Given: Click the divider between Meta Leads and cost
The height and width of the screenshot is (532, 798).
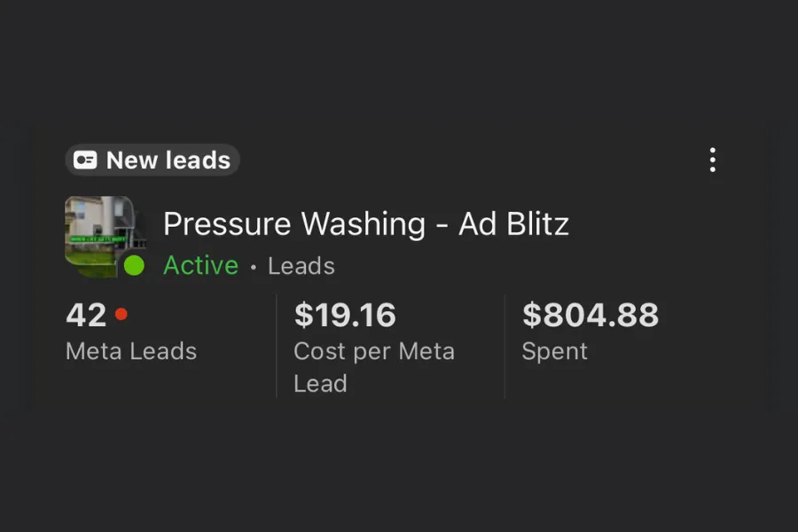Looking at the screenshot, I should pyautogui.click(x=277, y=346).
